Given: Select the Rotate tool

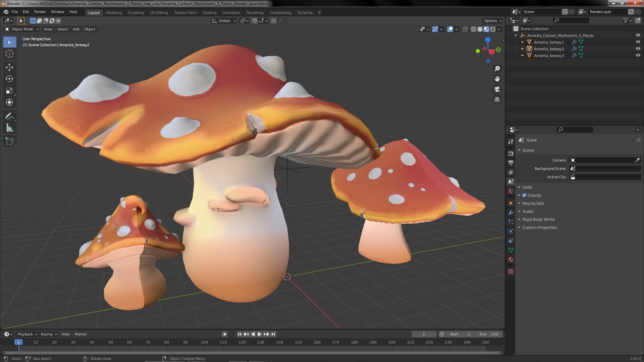Looking at the screenshot, I should coord(9,79).
